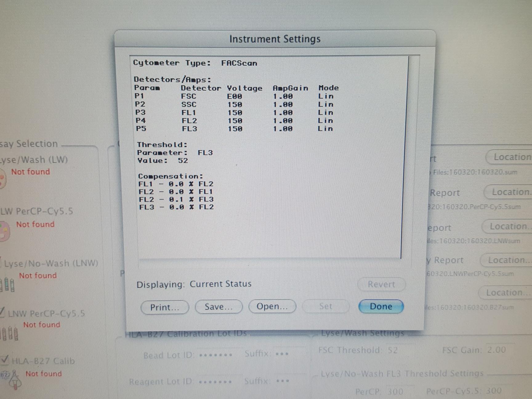Click the 'FL2 - 0.1 % FL3' line

(176, 199)
